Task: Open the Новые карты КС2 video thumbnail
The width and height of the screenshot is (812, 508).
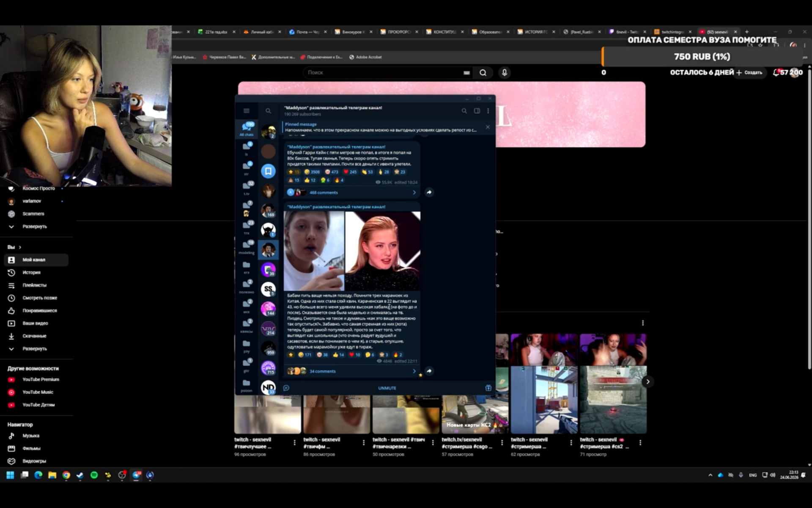Action: point(475,414)
